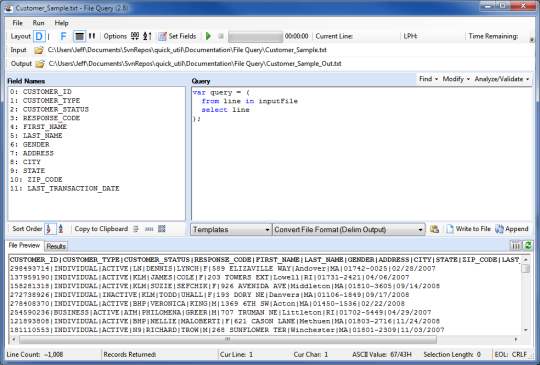Select field 7: ADDRESS
Screen dimensions: 540x365
point(32,153)
